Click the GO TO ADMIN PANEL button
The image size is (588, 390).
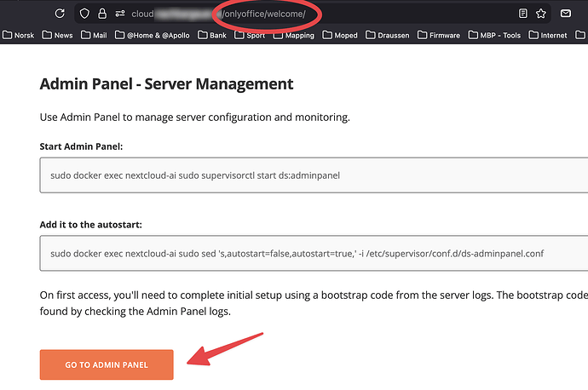point(107,364)
